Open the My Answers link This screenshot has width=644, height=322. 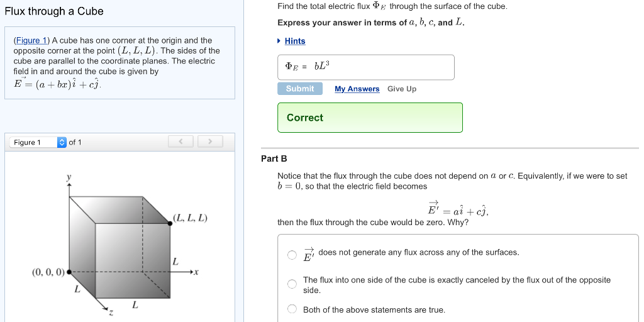[x=357, y=89]
